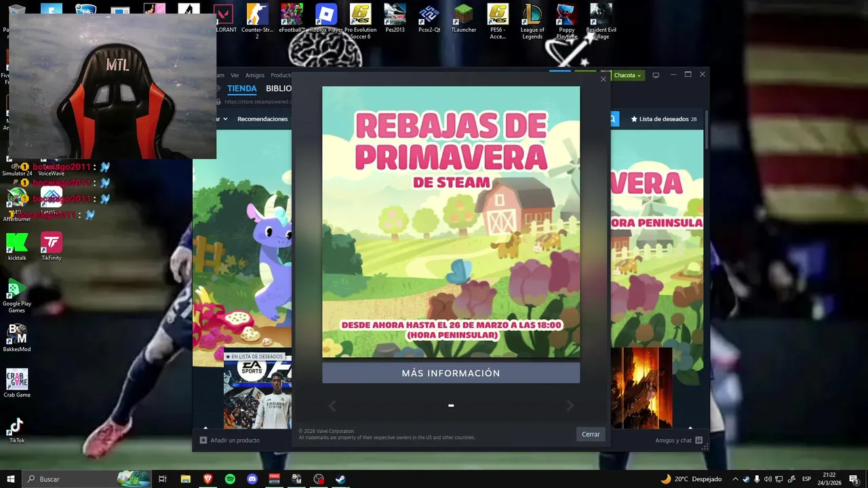Image resolution: width=868 pixels, height=488 pixels.
Task: Open the kicktalk desktop icon
Action: coord(17,247)
